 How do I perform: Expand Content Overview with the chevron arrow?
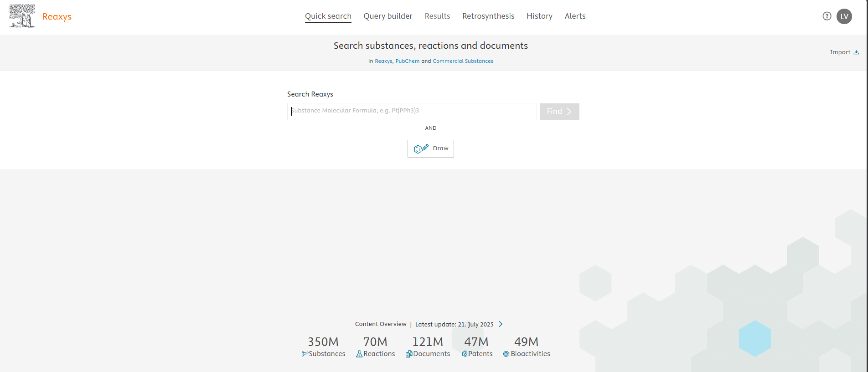[501, 324]
